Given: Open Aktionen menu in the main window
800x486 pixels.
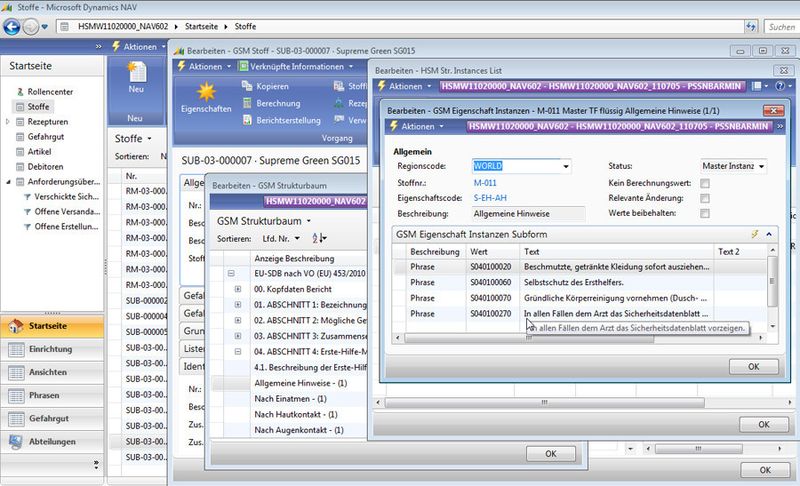Looking at the screenshot, I should pyautogui.click(x=139, y=46).
